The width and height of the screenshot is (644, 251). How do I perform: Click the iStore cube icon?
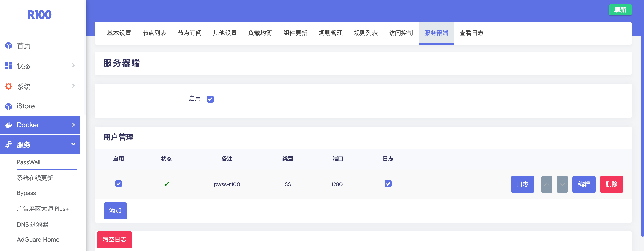point(8,106)
